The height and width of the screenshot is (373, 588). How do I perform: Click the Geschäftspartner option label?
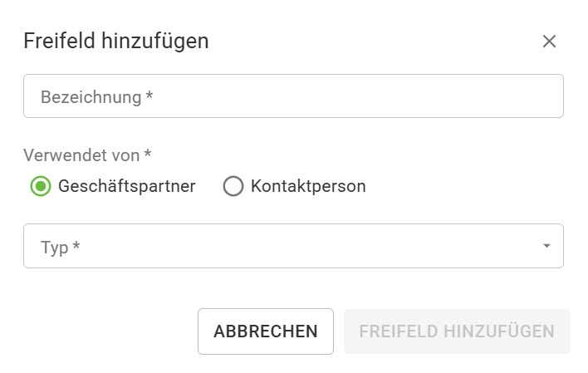click(126, 186)
